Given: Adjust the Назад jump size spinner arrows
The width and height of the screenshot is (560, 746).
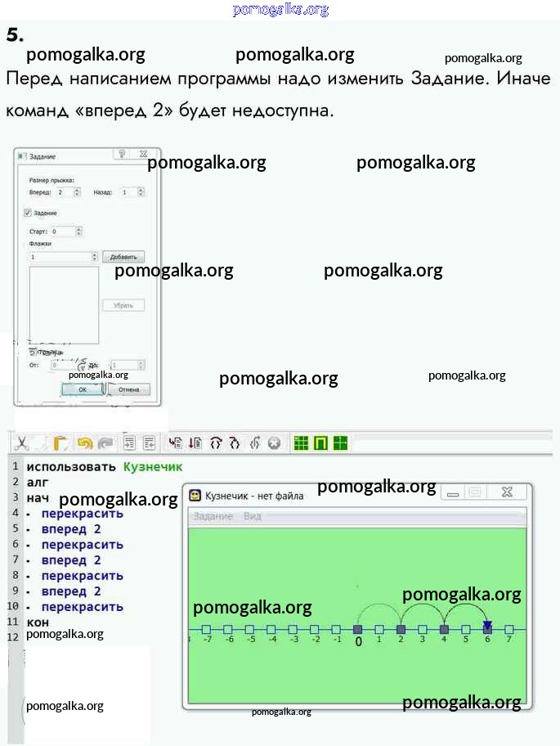Looking at the screenshot, I should pos(141,192).
